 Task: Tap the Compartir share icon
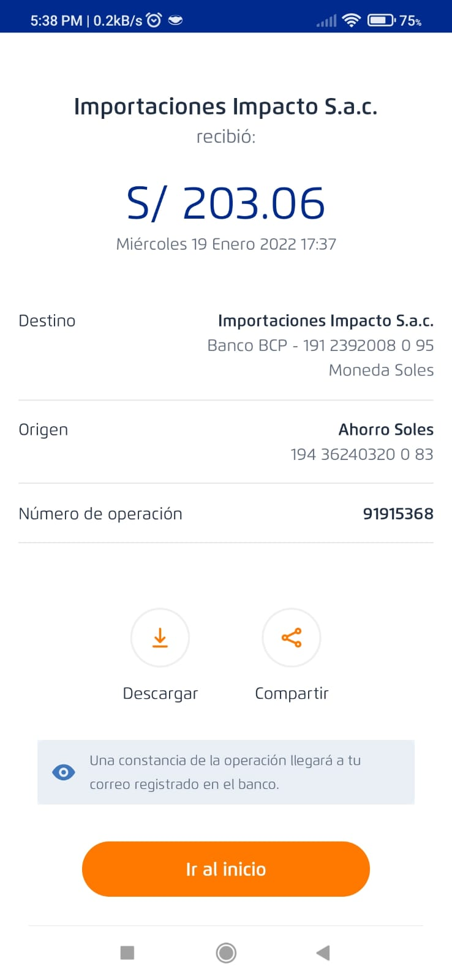coord(292,638)
